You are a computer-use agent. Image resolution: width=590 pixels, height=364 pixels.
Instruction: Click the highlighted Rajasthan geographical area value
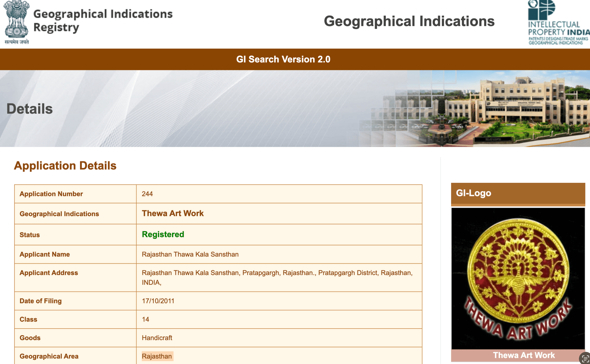coord(157,356)
